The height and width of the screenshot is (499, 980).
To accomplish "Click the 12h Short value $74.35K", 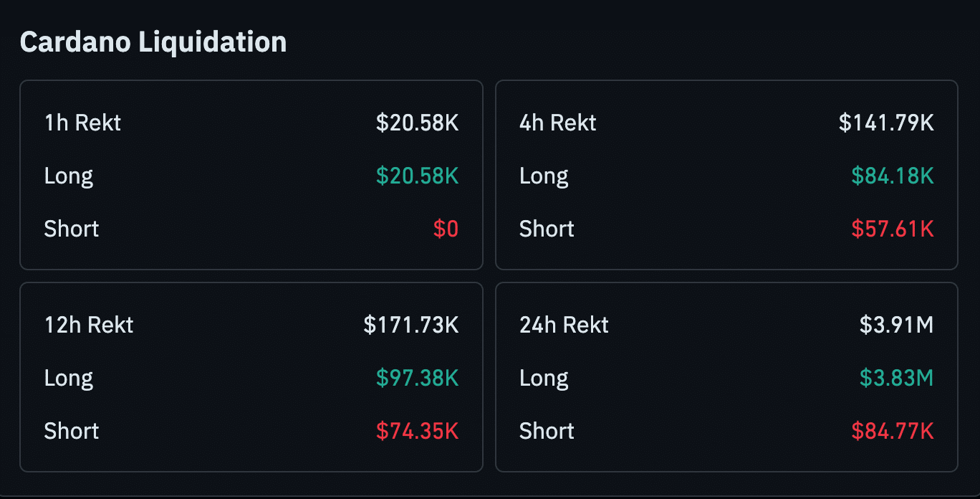I will tap(417, 431).
